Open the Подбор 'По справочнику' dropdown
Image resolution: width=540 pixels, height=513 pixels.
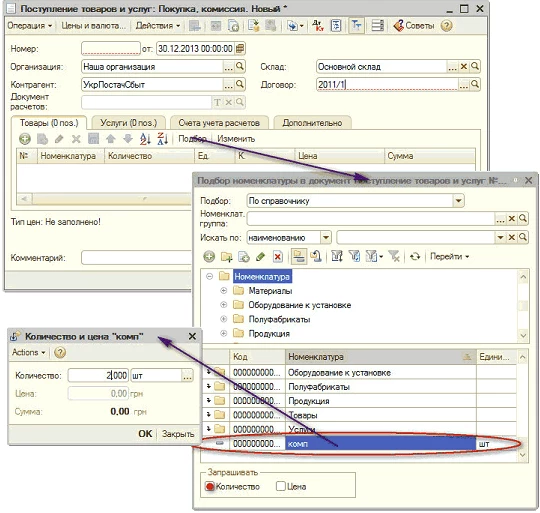[x=458, y=201]
